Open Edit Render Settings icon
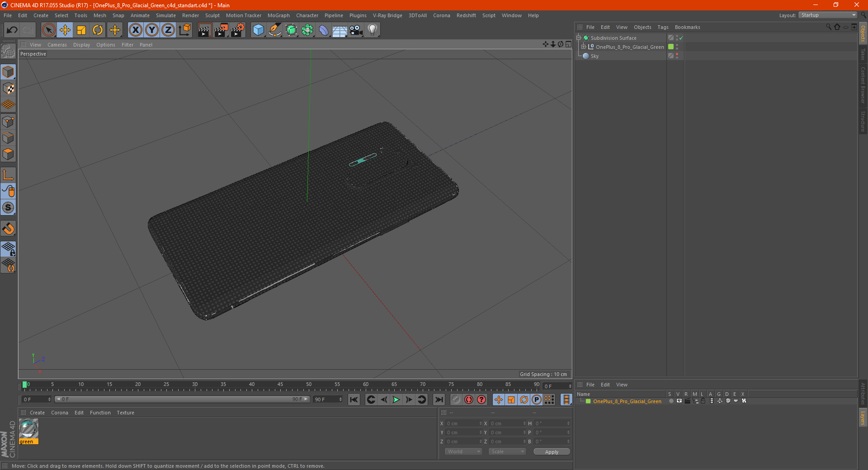 pyautogui.click(x=238, y=30)
